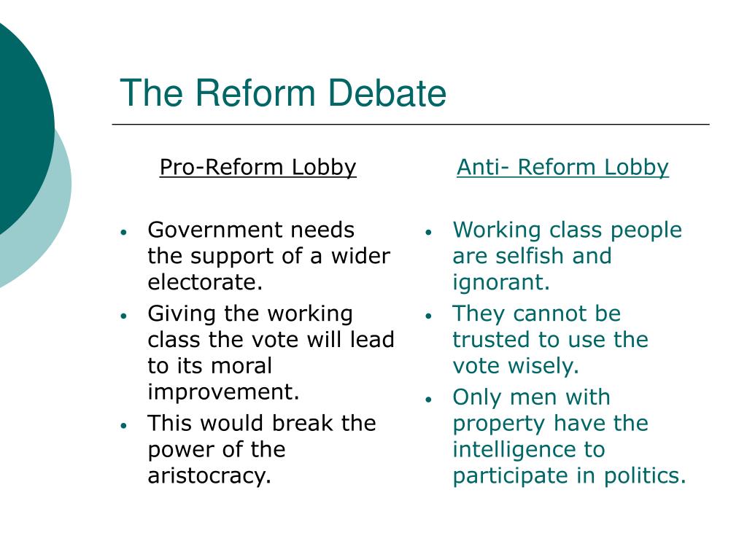Click the bullet beside Only men with
The width and height of the screenshot is (747, 560).
(x=428, y=399)
